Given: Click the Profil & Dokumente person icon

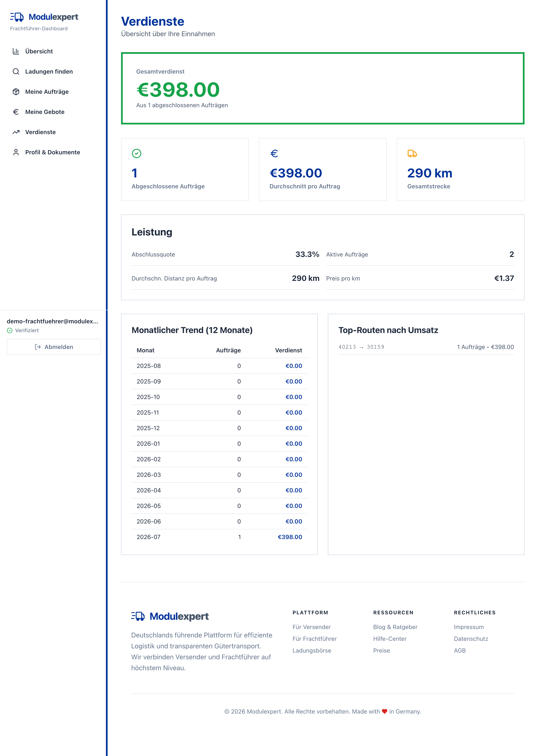Looking at the screenshot, I should click(x=16, y=152).
